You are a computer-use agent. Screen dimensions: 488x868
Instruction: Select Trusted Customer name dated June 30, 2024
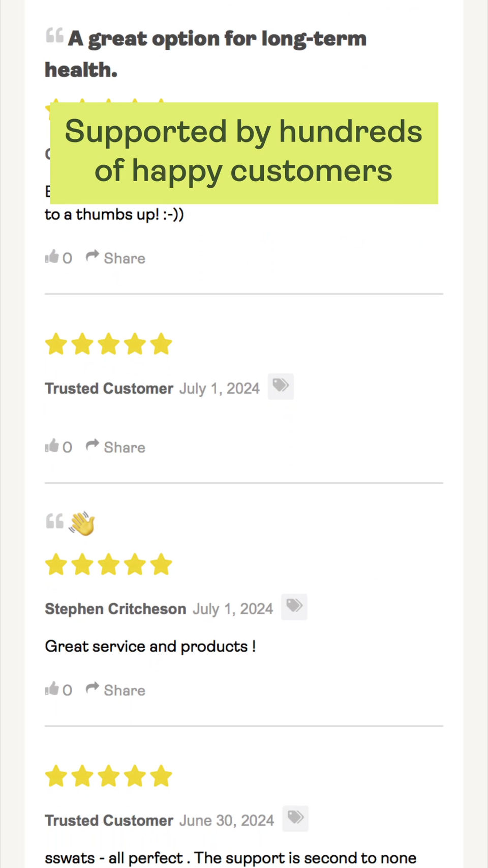(x=109, y=820)
